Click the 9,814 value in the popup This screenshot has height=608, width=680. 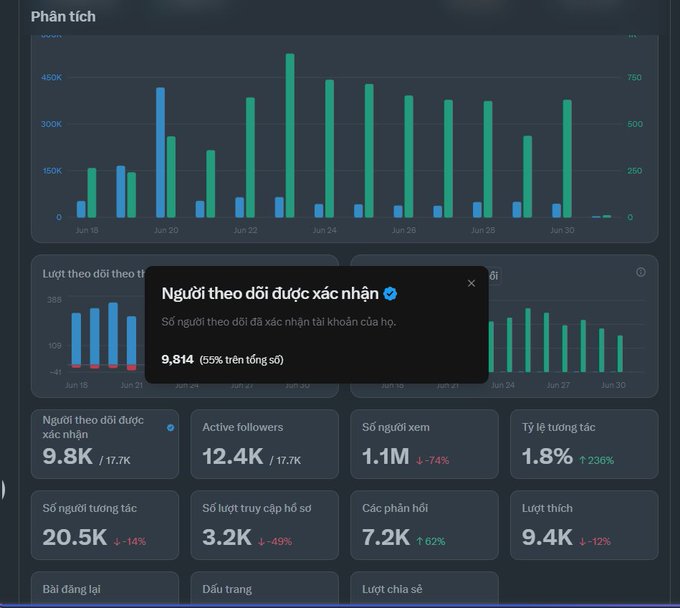click(177, 360)
